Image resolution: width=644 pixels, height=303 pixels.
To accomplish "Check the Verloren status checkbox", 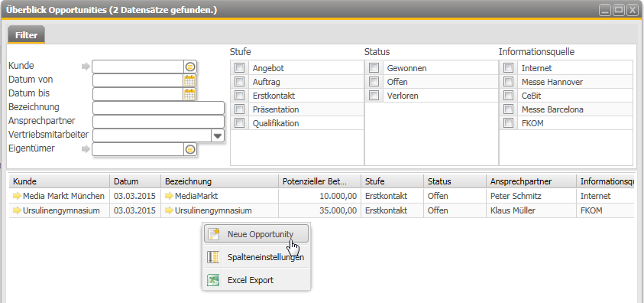I will [x=374, y=96].
